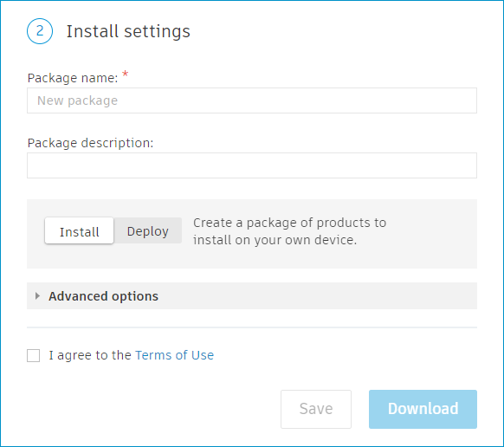Click the 'New package' placeholder text

77,100
